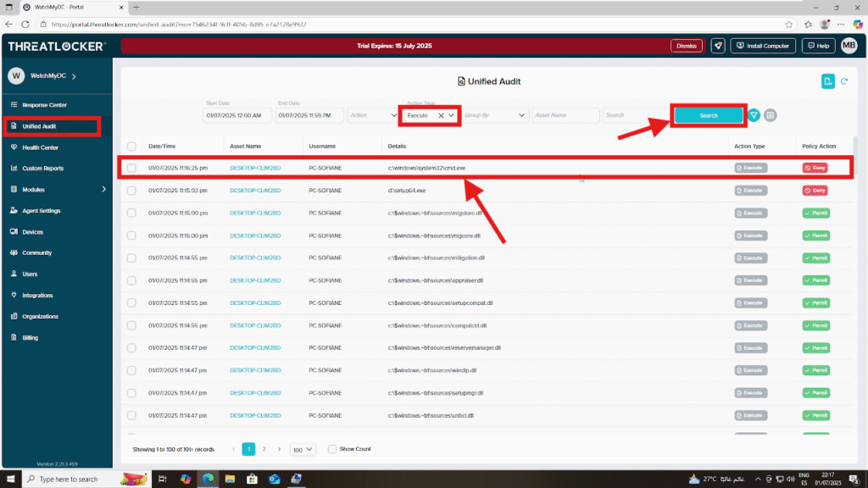Clear the Execute action type filter

(441, 115)
